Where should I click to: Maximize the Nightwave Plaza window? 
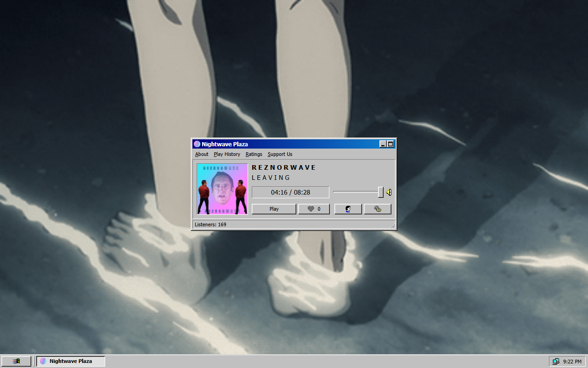390,144
